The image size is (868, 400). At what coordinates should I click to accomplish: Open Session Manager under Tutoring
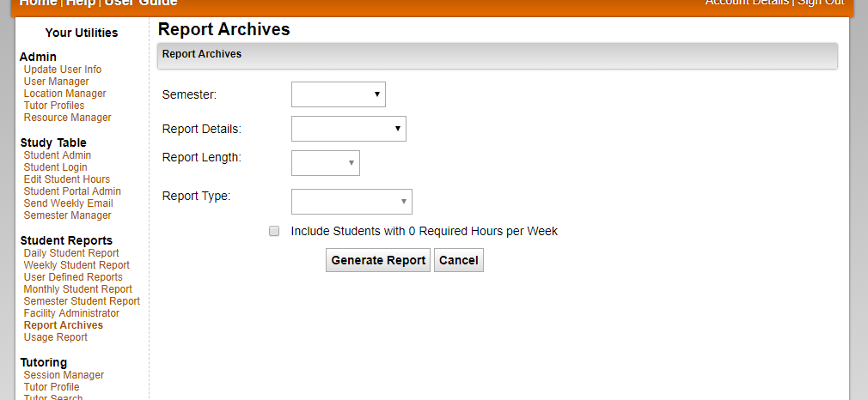coord(64,375)
